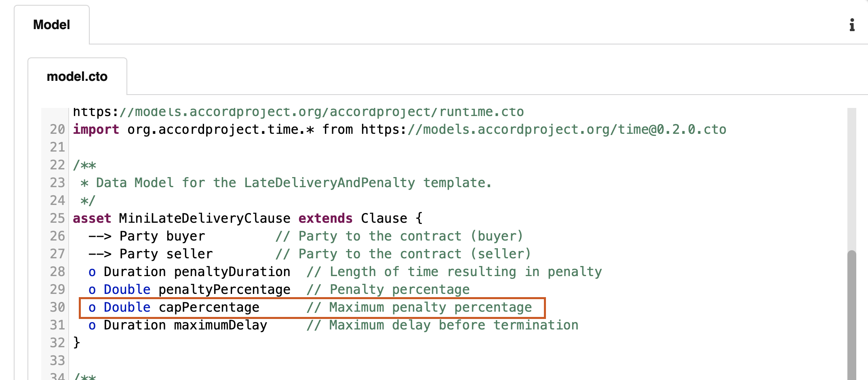Place cursor on penaltyDuration field
This screenshot has width=868, height=380.
click(232, 272)
